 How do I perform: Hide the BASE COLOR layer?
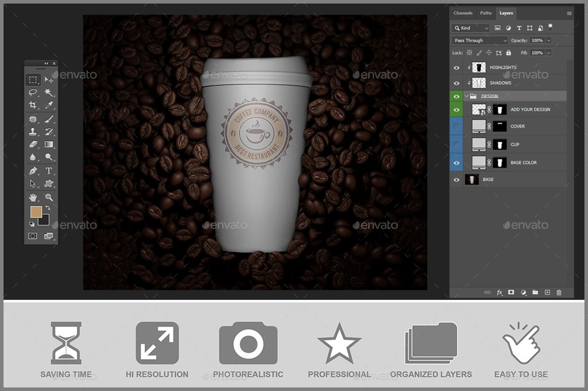[457, 163]
